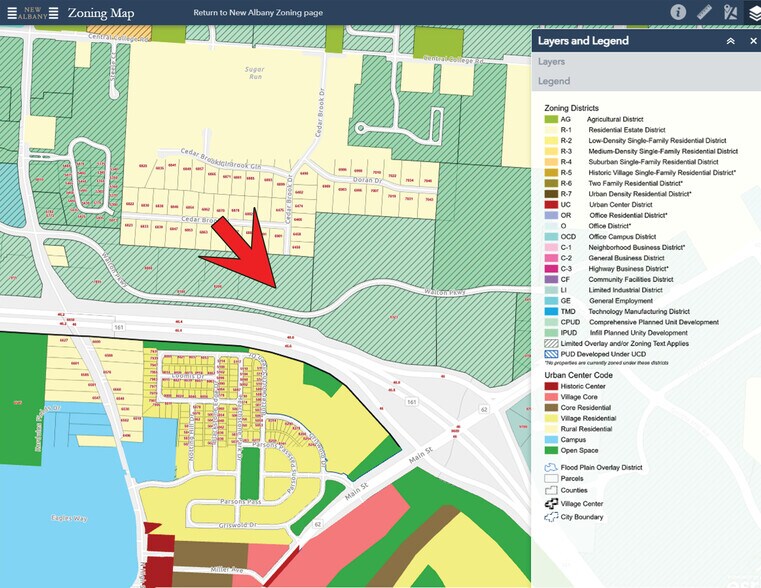Viewport: 761px width, 588px height.
Task: Toggle the Layers stack icon
Action: 753,13
